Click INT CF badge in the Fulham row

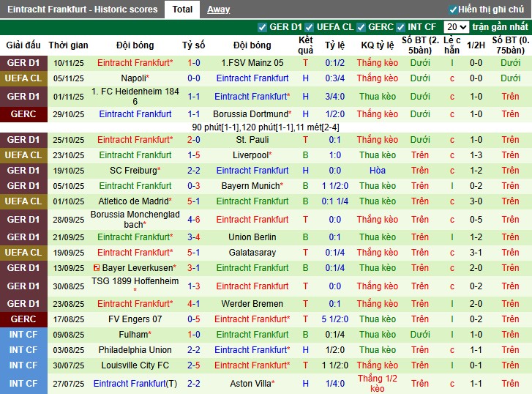pos(23,335)
